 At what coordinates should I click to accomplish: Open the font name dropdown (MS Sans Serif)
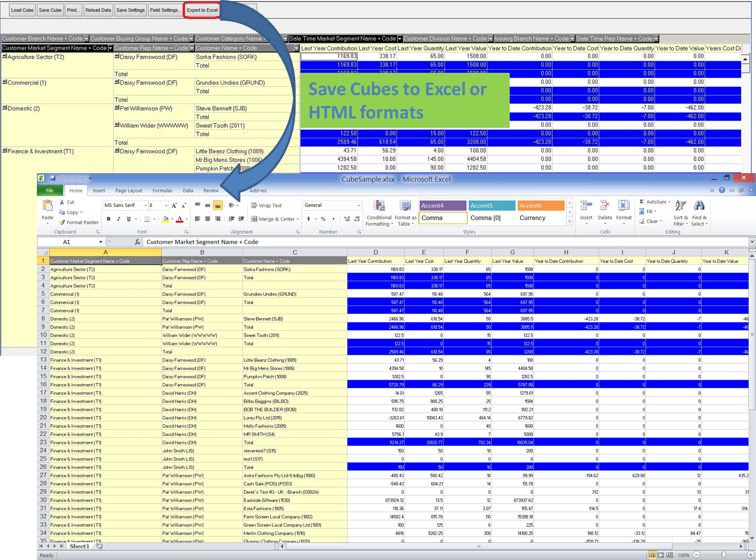[145, 205]
